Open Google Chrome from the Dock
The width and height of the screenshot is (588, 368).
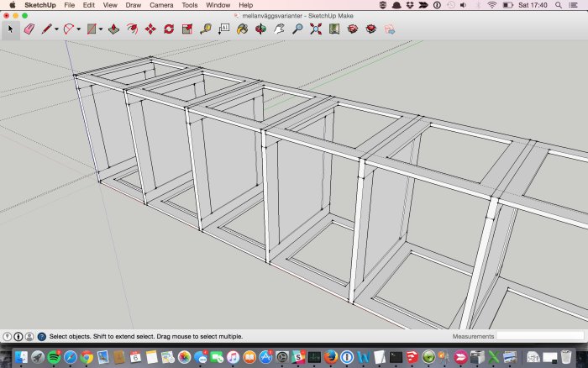click(x=87, y=357)
